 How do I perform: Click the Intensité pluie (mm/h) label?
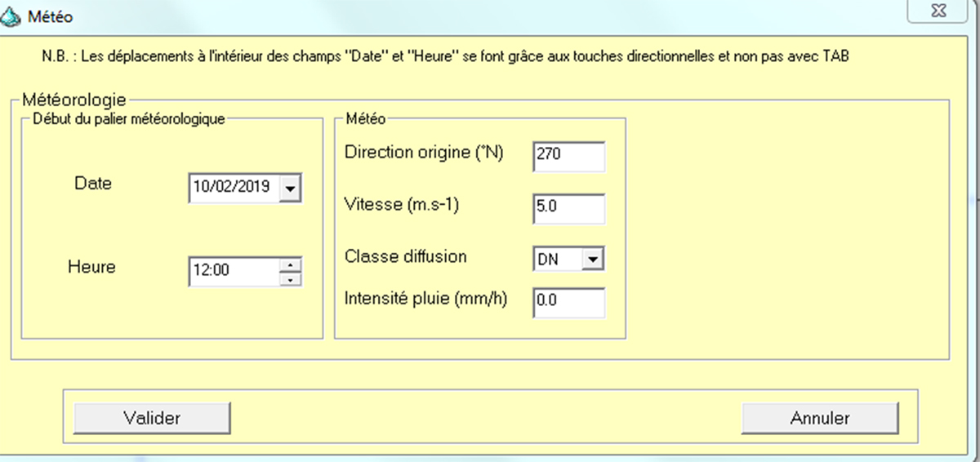coord(426,299)
